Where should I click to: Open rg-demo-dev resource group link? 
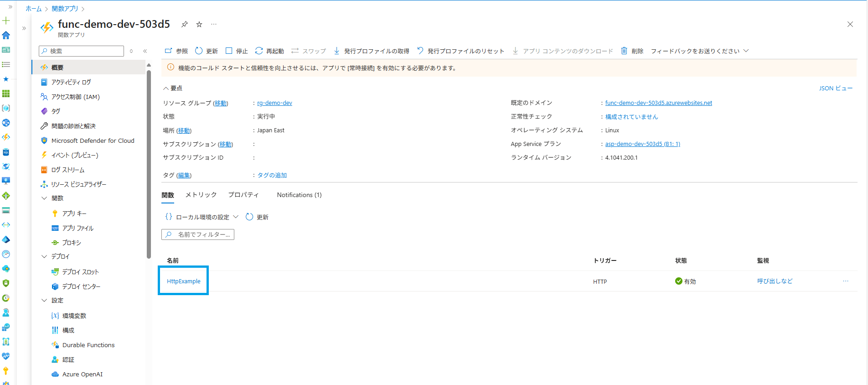click(274, 103)
